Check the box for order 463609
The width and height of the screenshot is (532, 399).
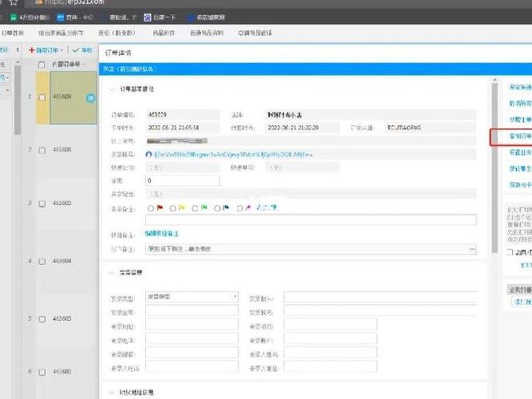[42, 97]
